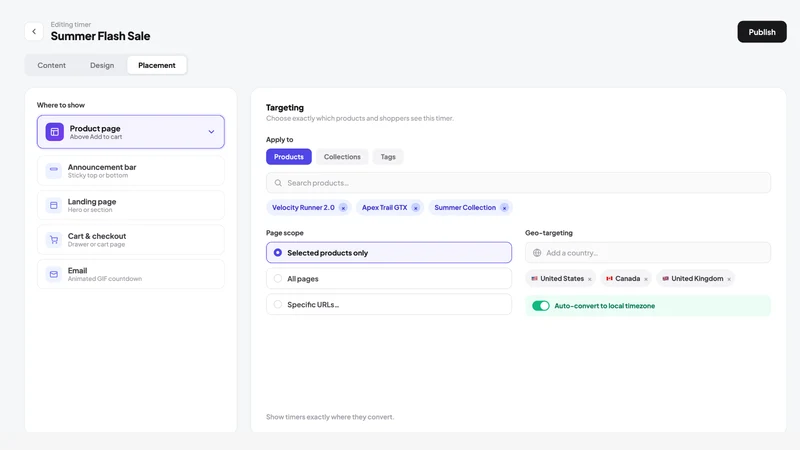Click the Summer Flash Sale title

(101, 36)
